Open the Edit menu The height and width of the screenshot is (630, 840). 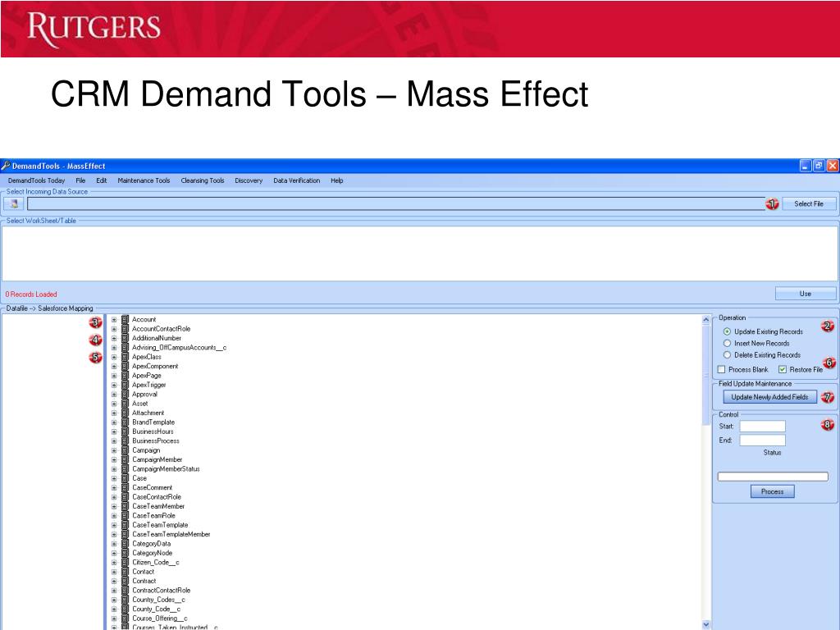coord(101,180)
